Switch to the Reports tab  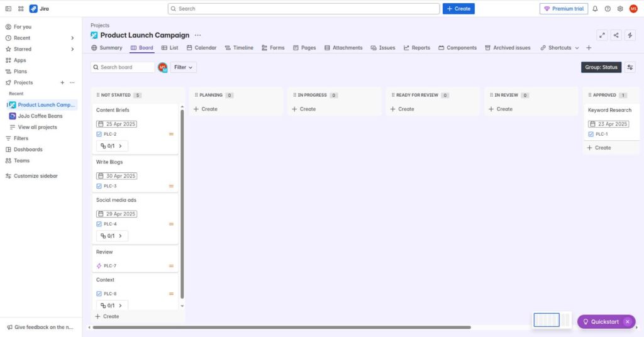[x=416, y=48]
